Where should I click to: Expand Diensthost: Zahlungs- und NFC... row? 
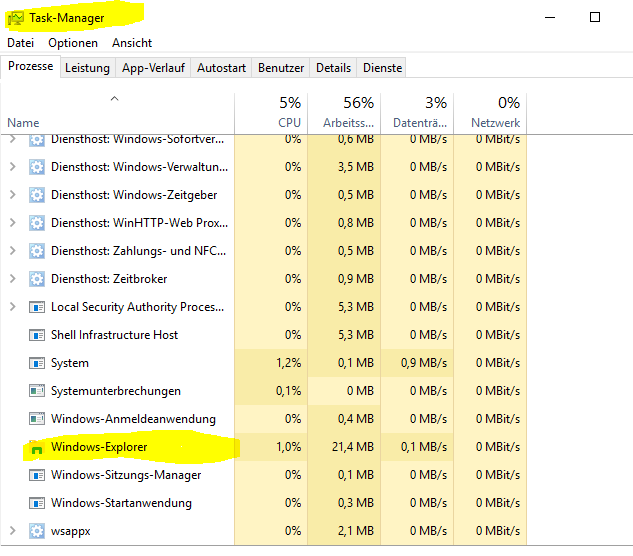click(x=13, y=251)
